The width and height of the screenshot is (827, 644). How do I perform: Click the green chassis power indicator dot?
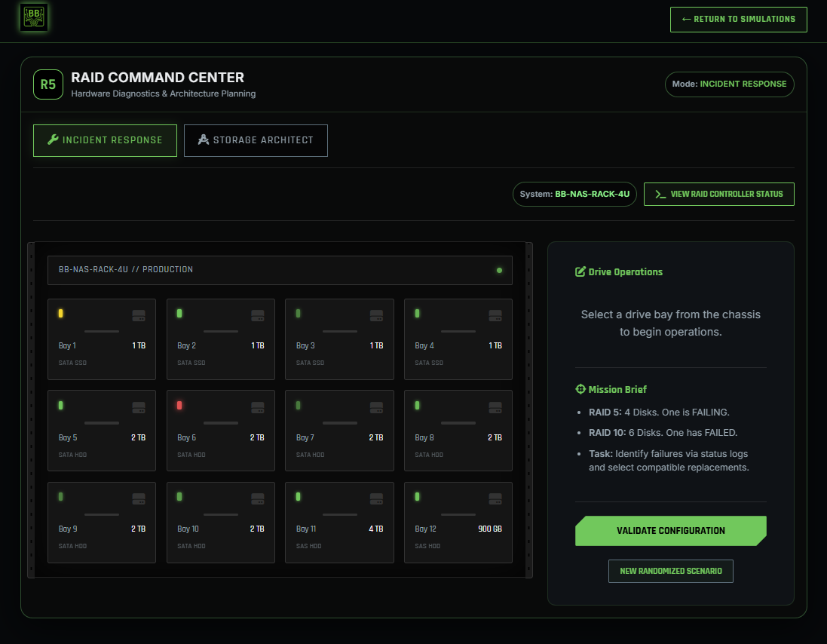coord(499,270)
